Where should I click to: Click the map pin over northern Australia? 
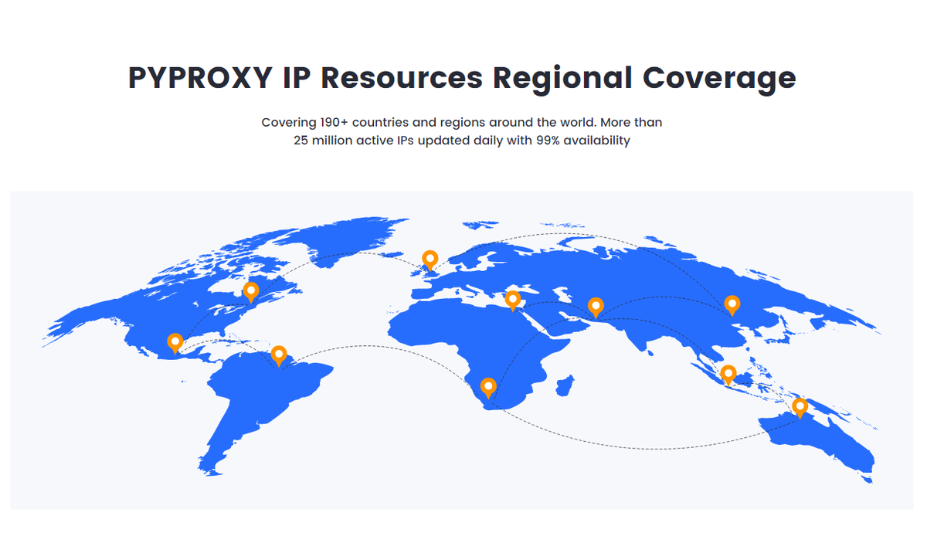pos(800,408)
